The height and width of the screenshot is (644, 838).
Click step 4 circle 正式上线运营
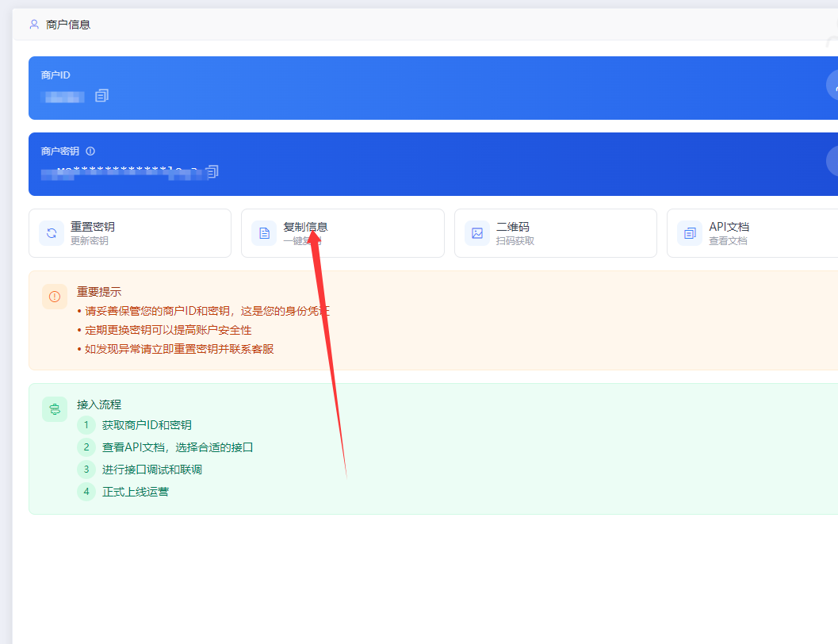(x=86, y=492)
